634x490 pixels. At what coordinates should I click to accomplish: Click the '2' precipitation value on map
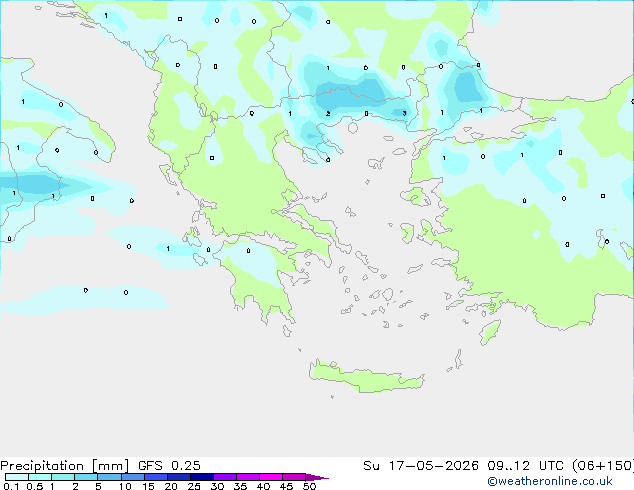pos(328,114)
